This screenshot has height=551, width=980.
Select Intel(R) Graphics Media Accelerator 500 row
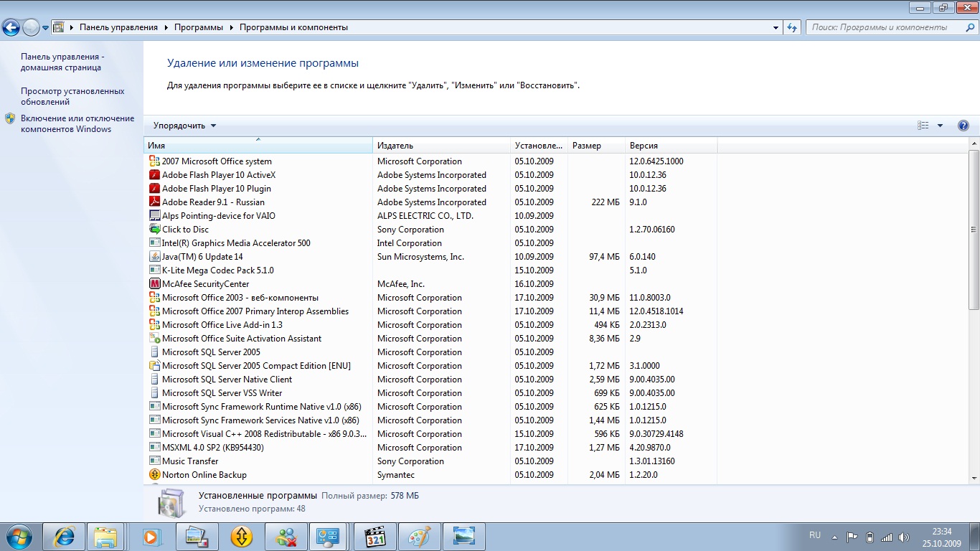click(432, 243)
